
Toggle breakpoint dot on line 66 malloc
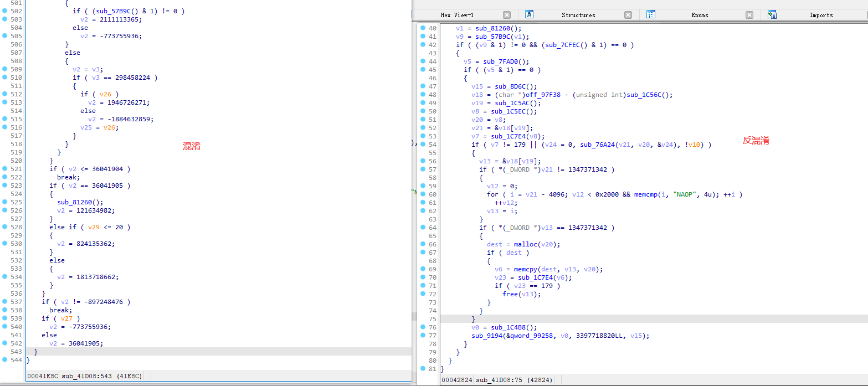[x=423, y=244]
